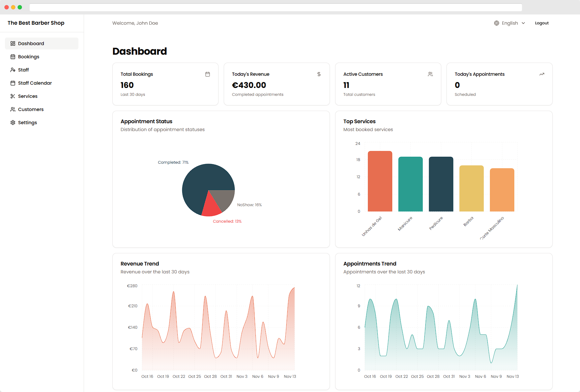Click the Welcome, John Doe text

[x=135, y=23]
